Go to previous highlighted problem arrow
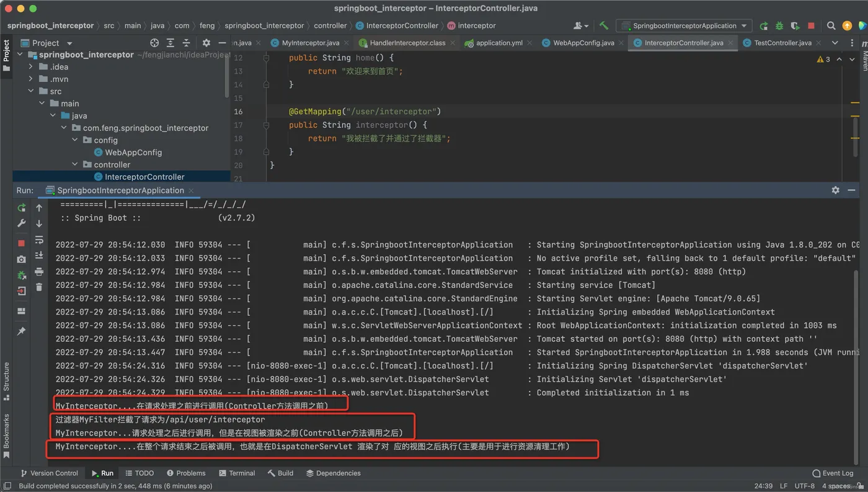Viewport: 868px width, 492px height. pos(839,60)
